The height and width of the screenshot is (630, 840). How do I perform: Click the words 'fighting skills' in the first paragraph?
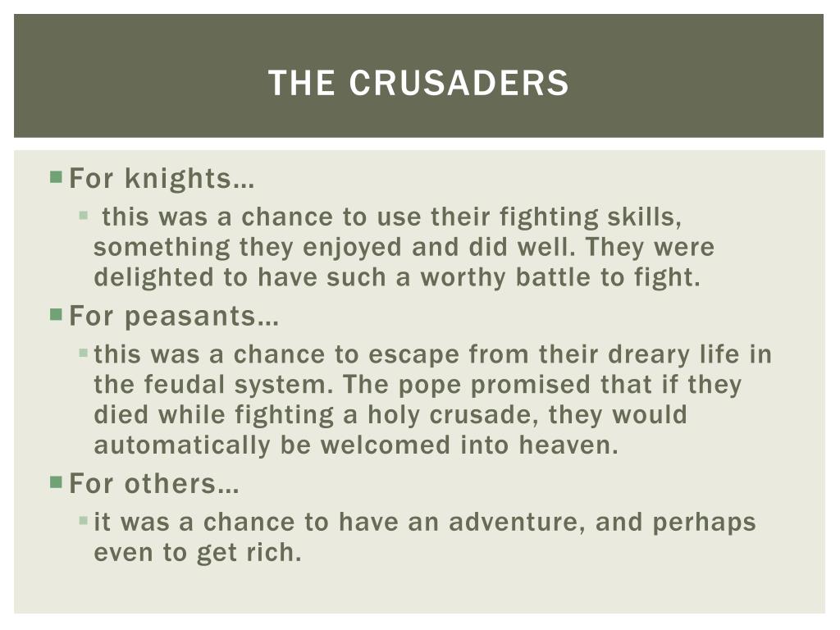pos(591,217)
